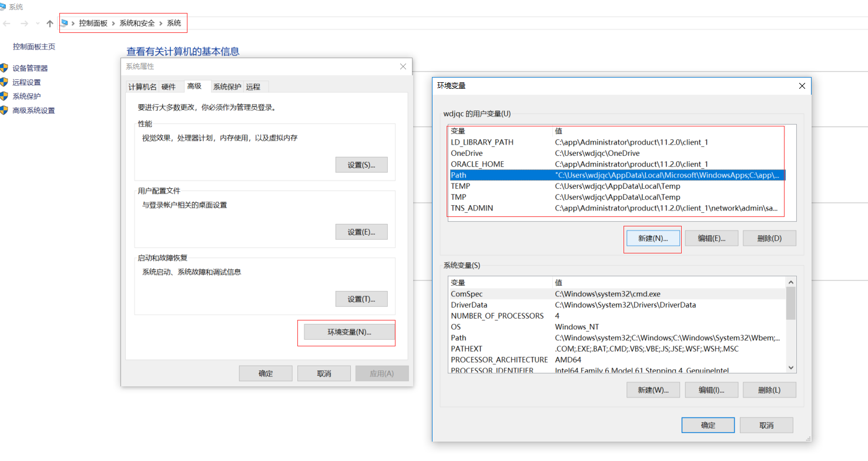Select the OneDrive user variable row
Viewport: 868px width, 461px height.
(x=617, y=153)
